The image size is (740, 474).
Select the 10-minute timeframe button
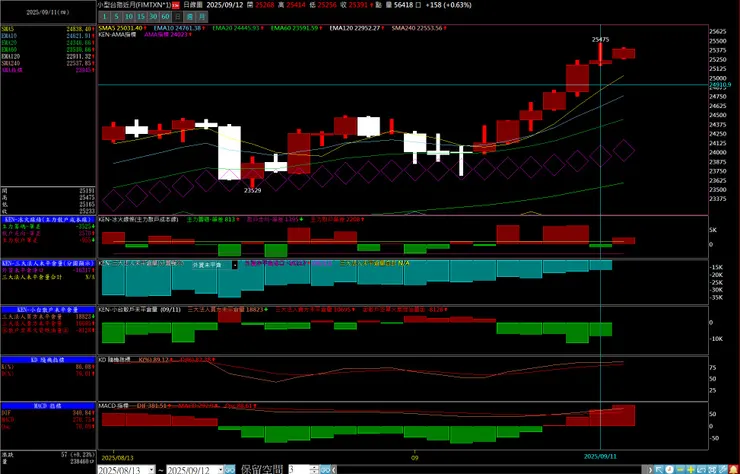[x=129, y=17]
